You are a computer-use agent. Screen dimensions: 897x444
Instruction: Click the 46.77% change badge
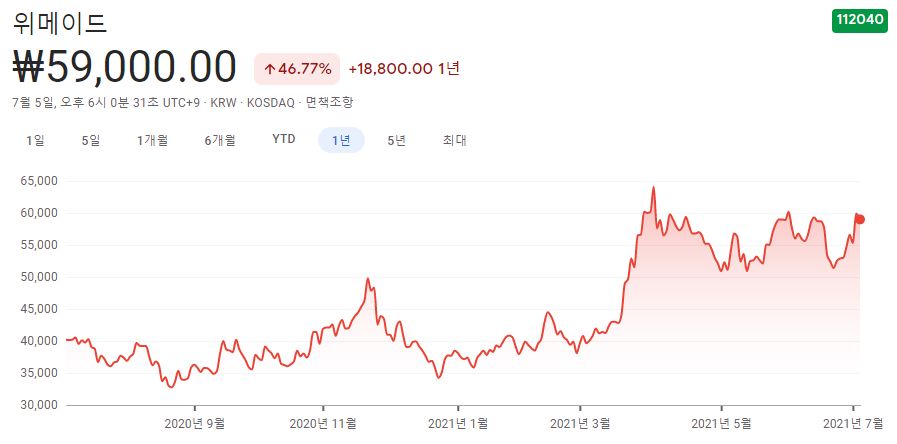point(297,69)
